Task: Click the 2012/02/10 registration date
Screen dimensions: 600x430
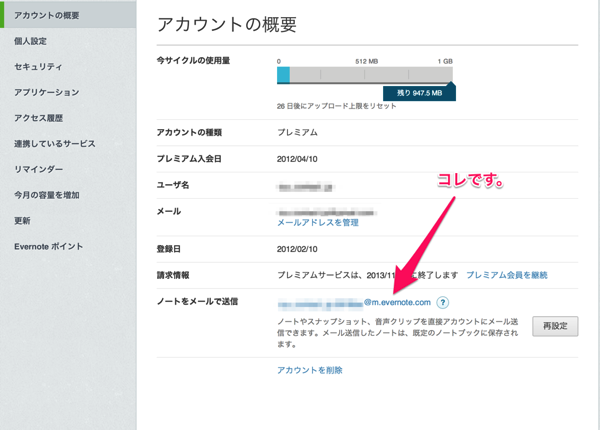Action: 297,249
